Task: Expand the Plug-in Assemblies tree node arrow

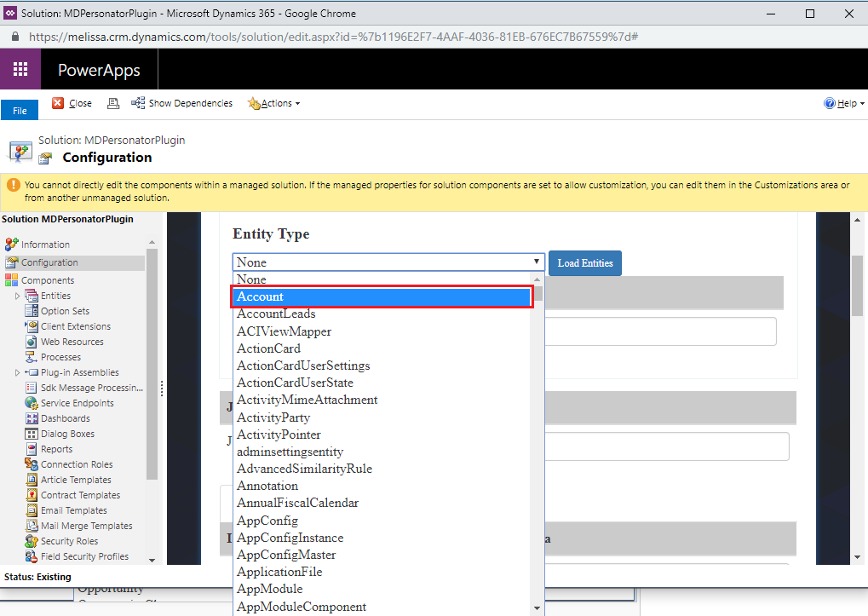Action: tap(17, 372)
